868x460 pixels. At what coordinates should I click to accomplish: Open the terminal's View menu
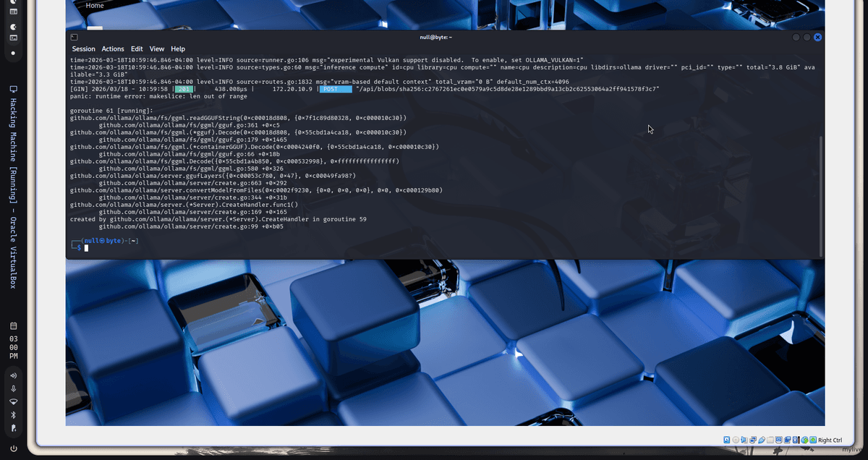[x=157, y=49]
